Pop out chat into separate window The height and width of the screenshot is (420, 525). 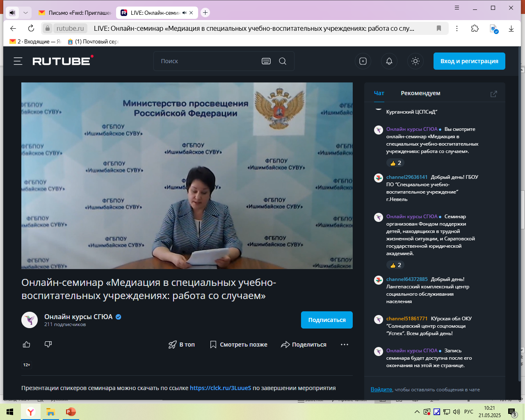point(494,94)
